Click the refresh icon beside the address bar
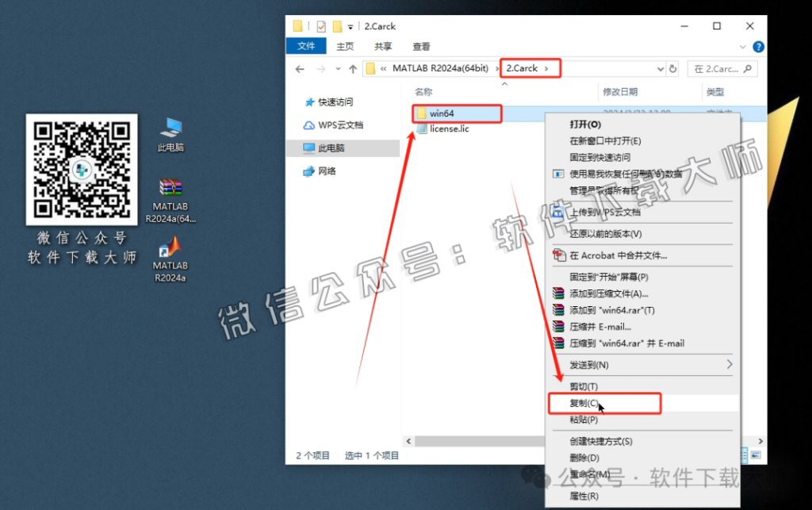Image resolution: width=812 pixels, height=510 pixels. 672,68
